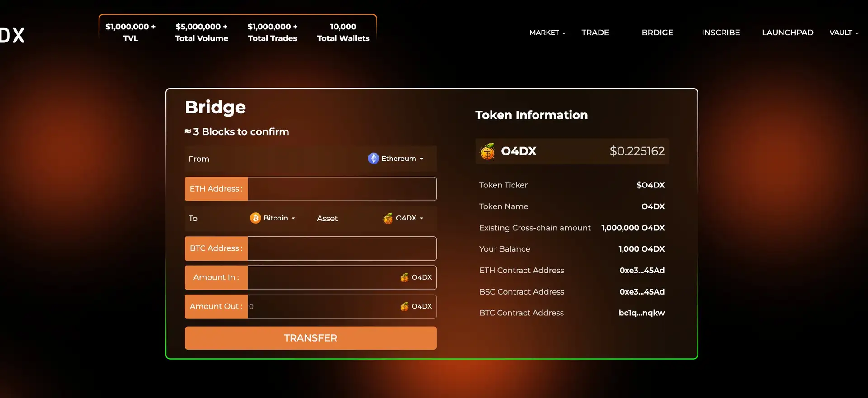Image resolution: width=868 pixels, height=398 pixels.
Task: Open the VAULT menu
Action: pos(844,33)
